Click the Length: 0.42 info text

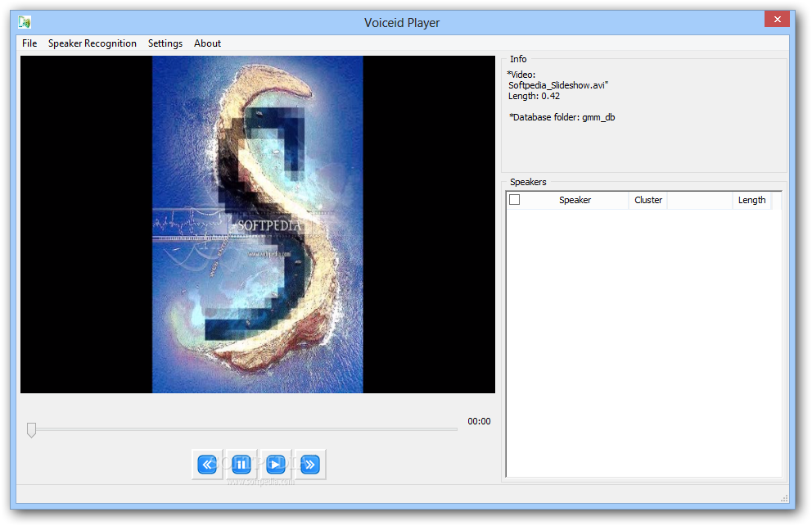tap(534, 97)
